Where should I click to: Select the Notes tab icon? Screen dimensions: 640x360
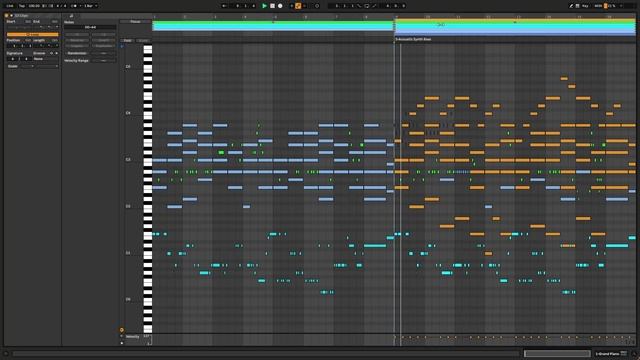[71, 16]
